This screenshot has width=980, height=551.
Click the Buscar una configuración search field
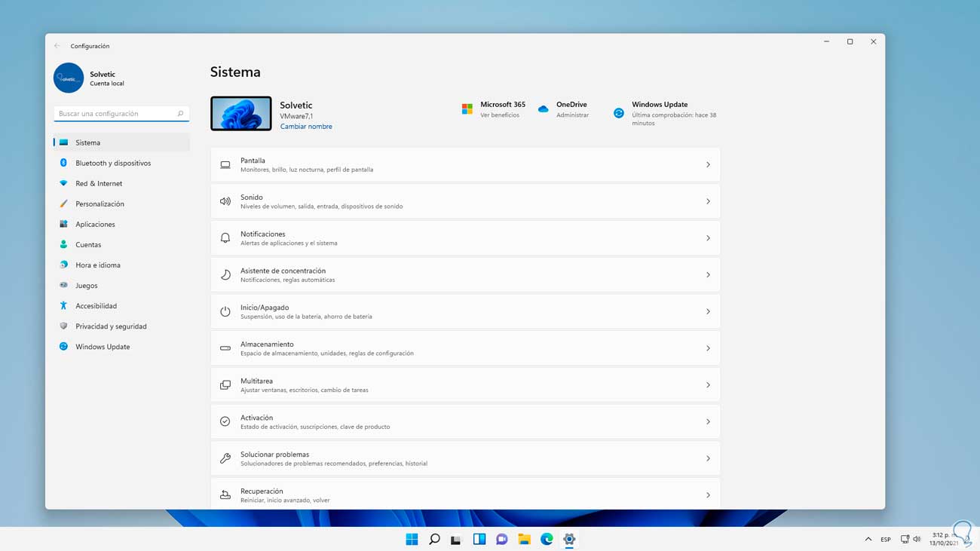(121, 114)
